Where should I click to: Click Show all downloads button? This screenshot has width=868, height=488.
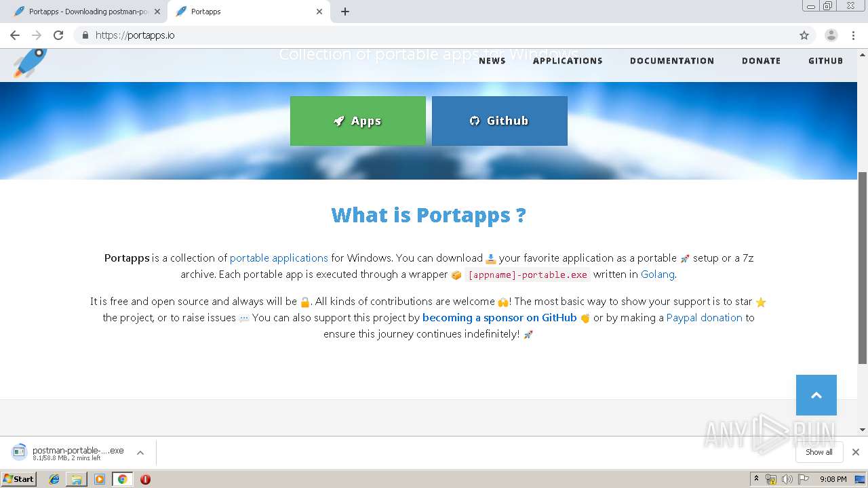tap(819, 452)
